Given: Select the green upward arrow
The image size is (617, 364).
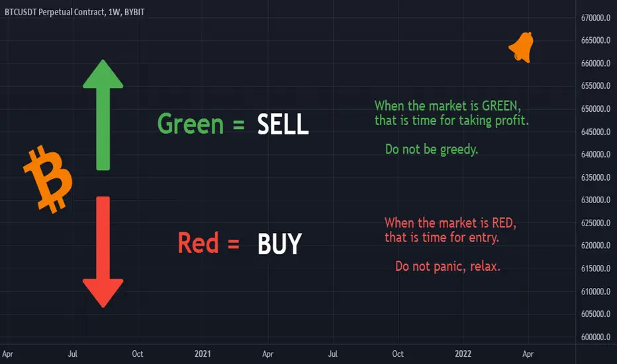Looking at the screenshot, I should pyautogui.click(x=103, y=115).
